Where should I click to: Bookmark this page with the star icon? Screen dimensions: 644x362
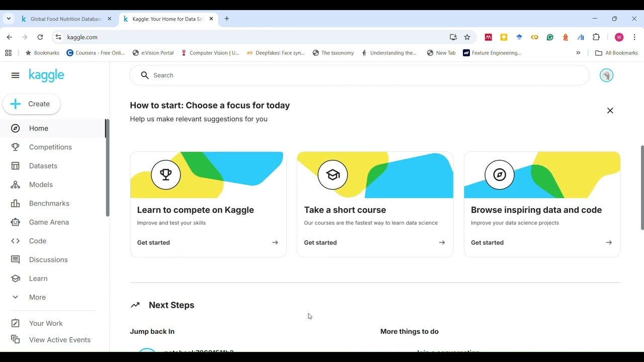pyautogui.click(x=467, y=37)
